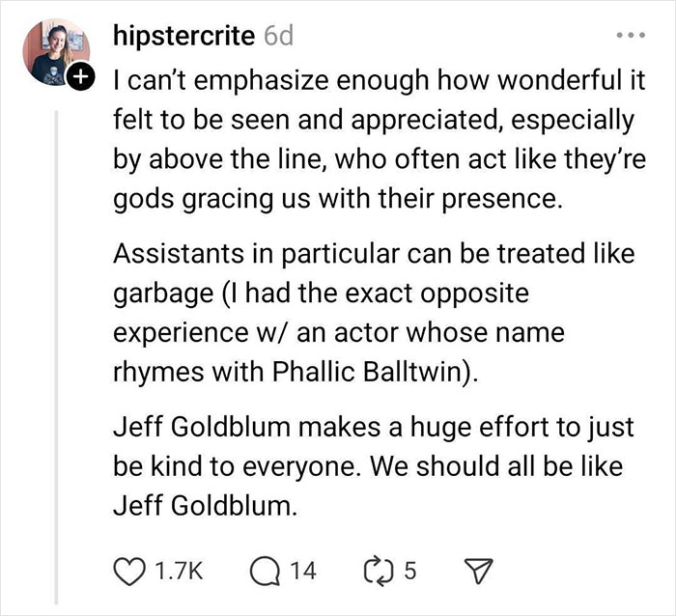Image resolution: width=676 pixels, height=616 pixels.
Task: View the 14 replies count
Action: pos(302,570)
